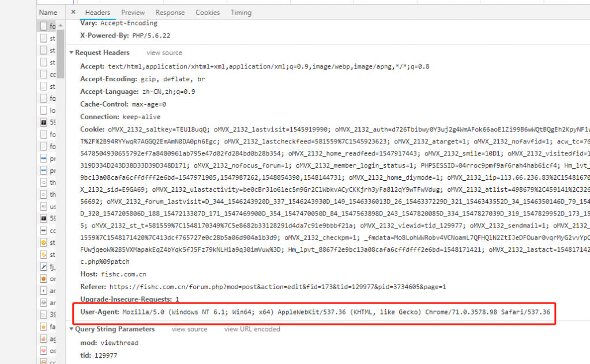This screenshot has width=590, height=364.
Task: Click 'view source' beside Request Headers
Action: (x=164, y=53)
